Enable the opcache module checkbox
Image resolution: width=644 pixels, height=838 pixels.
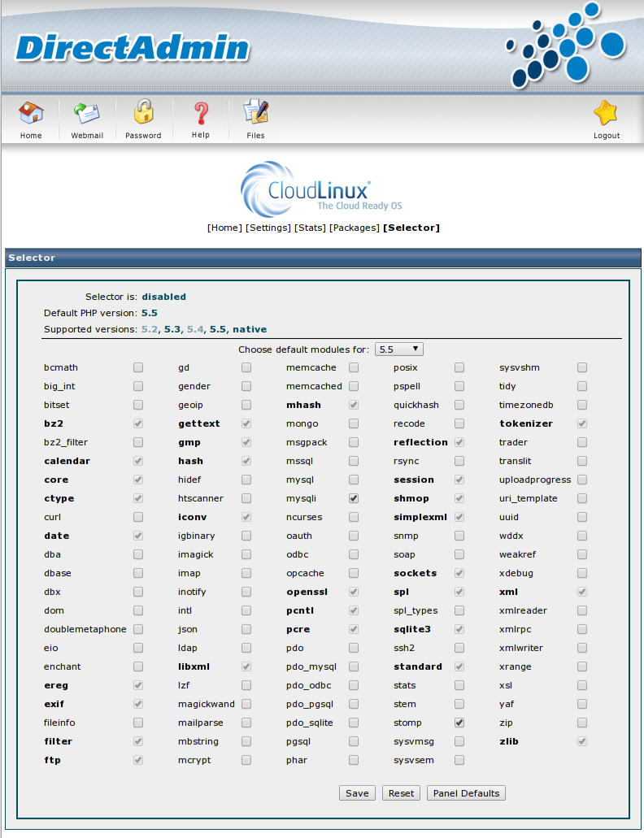click(354, 574)
